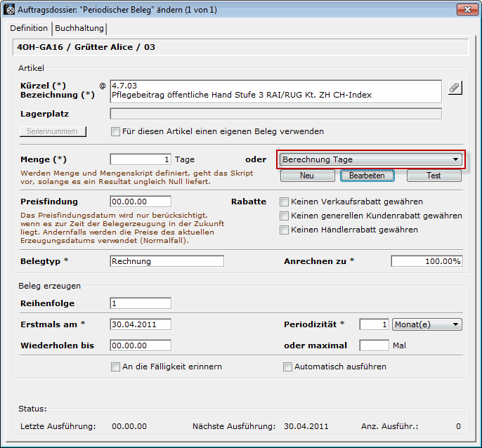Enable own Beleg for this article checkbox
This screenshot has height=448, width=482.
coord(116,131)
